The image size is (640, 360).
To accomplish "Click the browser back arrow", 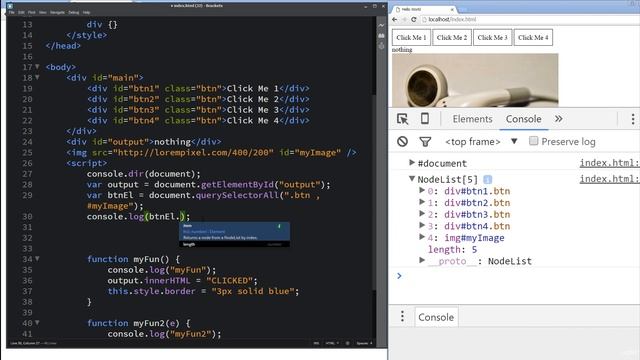I will (395, 19).
